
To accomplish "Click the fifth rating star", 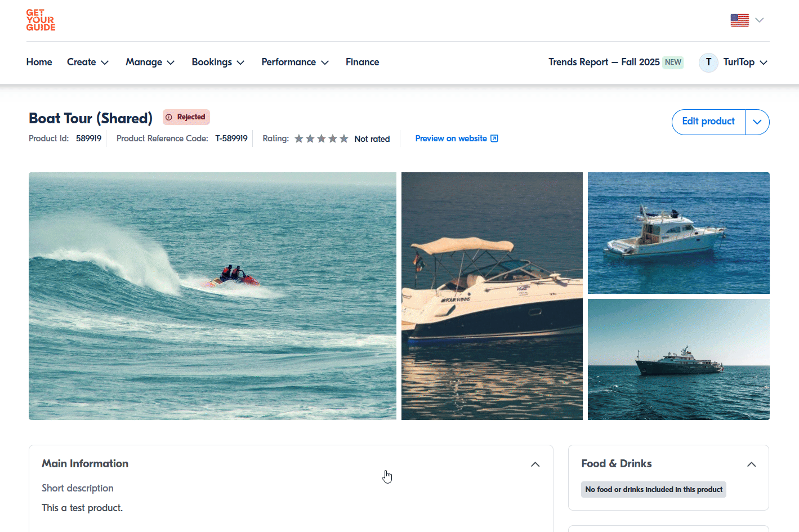I will [344, 138].
